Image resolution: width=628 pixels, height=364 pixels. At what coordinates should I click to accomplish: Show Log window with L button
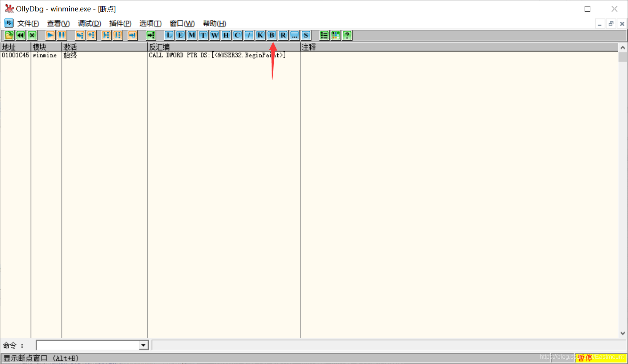pos(169,35)
